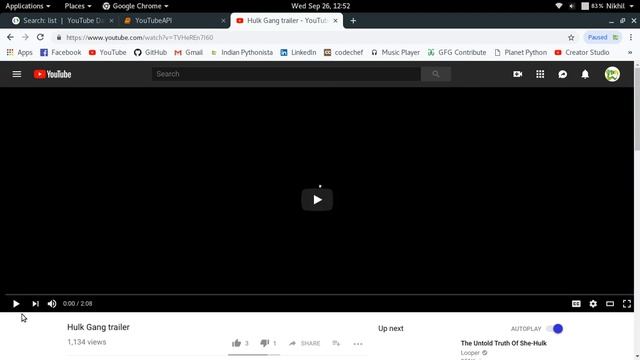This screenshot has height=360, width=640.
Task: Share the video
Action: coord(304,343)
